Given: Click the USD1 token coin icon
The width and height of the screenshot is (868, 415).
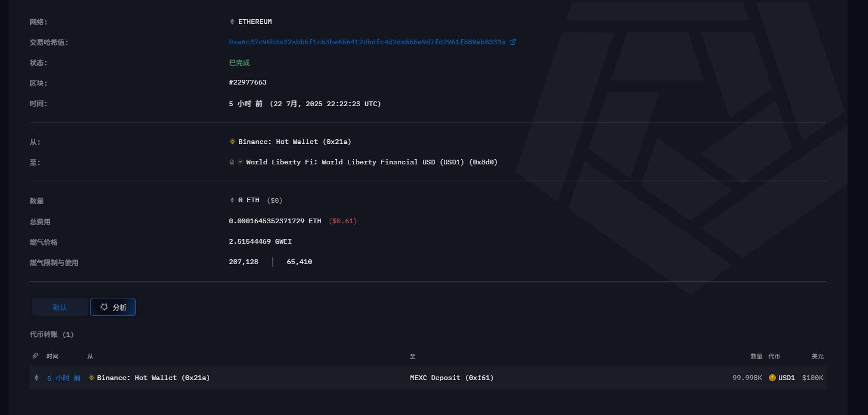Looking at the screenshot, I should pos(772,378).
